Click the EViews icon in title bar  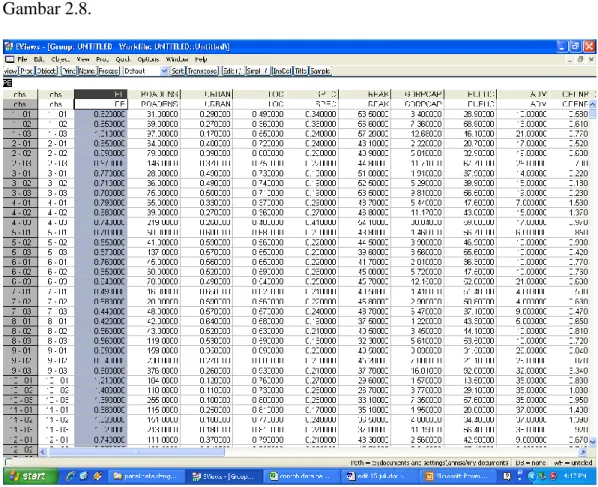[x=9, y=47]
